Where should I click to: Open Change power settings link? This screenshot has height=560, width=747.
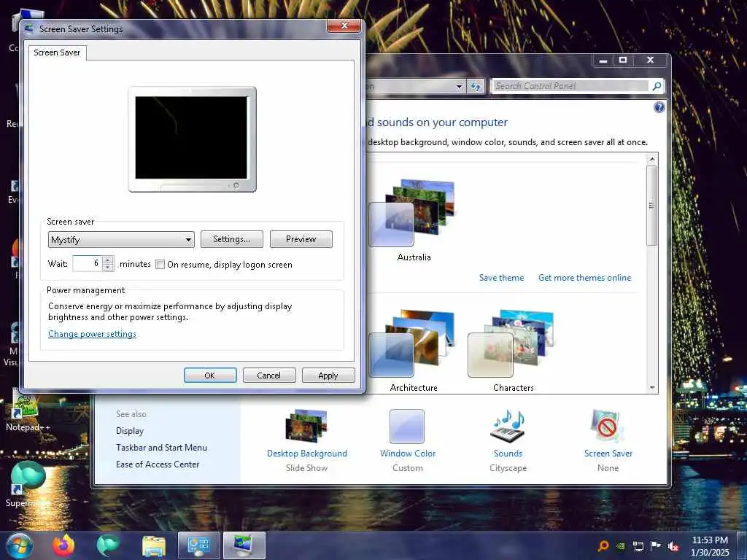pos(92,334)
